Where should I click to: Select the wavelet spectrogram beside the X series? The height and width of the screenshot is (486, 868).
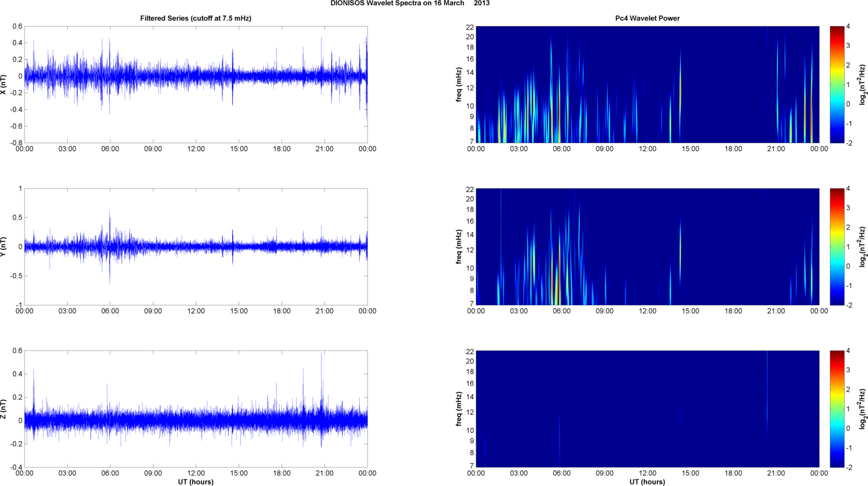point(647,85)
